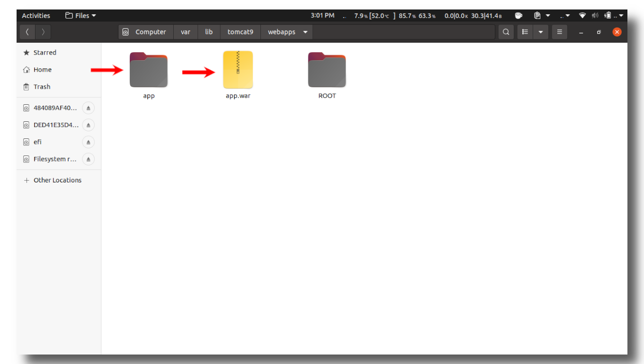Screen dimensions: 644x364
Task: Open the Files app menu
Action: click(x=80, y=16)
